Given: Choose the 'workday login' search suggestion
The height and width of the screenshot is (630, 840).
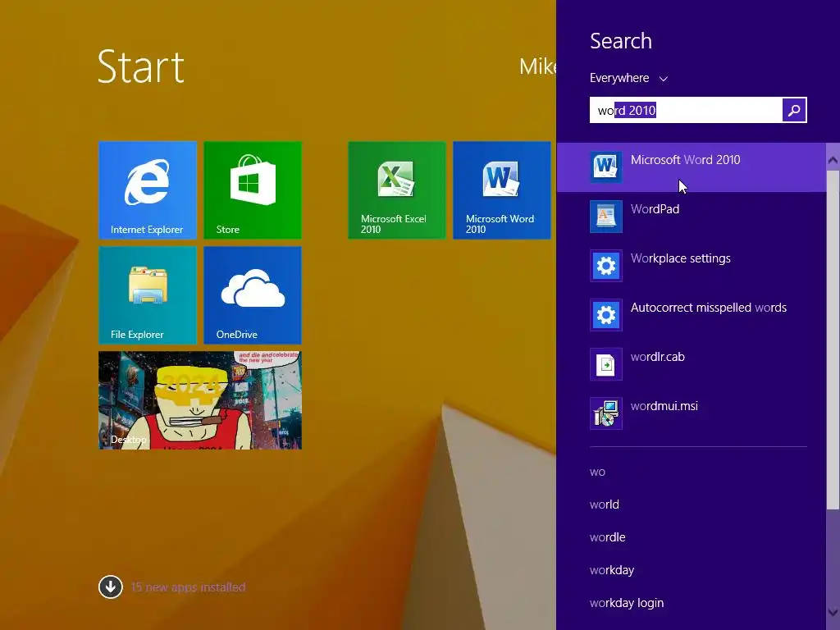Looking at the screenshot, I should pyautogui.click(x=626, y=603).
